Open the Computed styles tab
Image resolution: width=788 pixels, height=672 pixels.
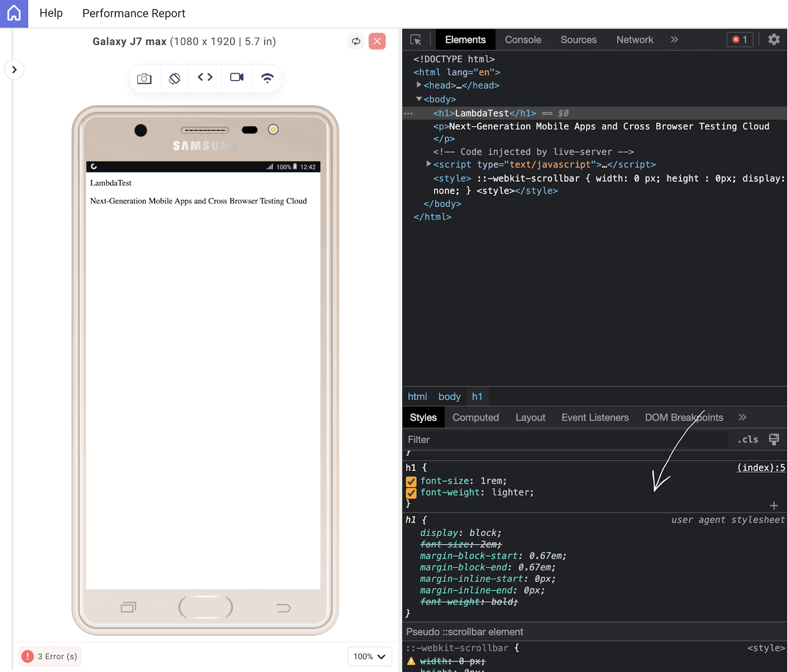475,417
